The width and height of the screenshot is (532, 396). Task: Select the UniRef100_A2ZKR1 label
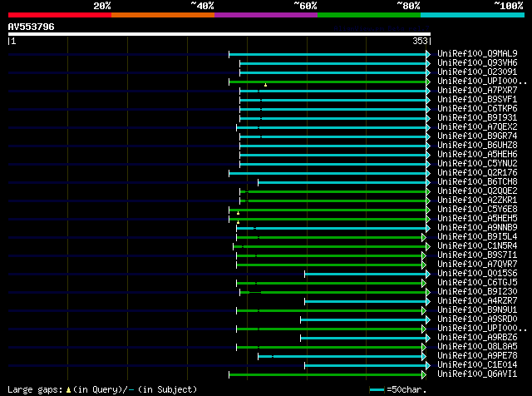[x=477, y=200]
